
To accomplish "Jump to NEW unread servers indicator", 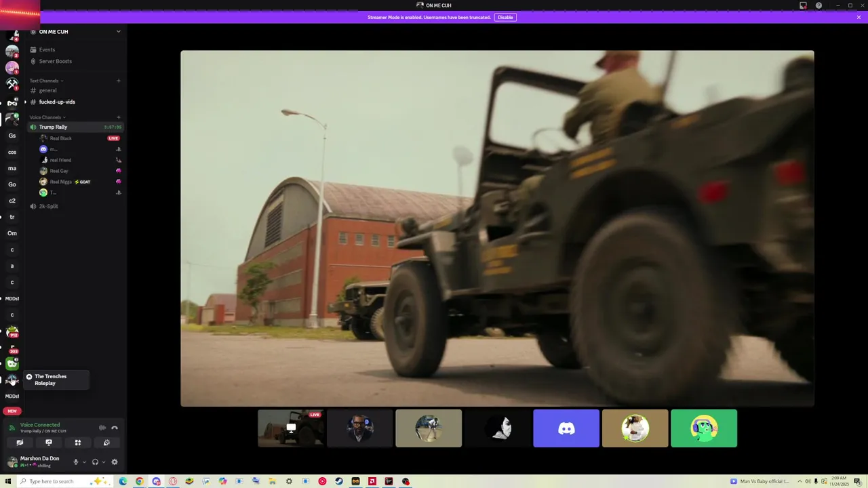I will click(12, 411).
